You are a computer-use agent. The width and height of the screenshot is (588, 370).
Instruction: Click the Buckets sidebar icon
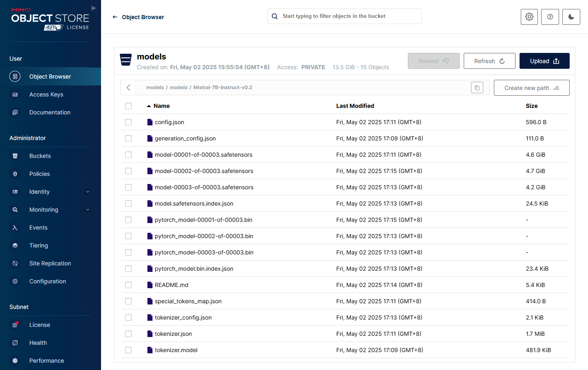click(x=15, y=156)
